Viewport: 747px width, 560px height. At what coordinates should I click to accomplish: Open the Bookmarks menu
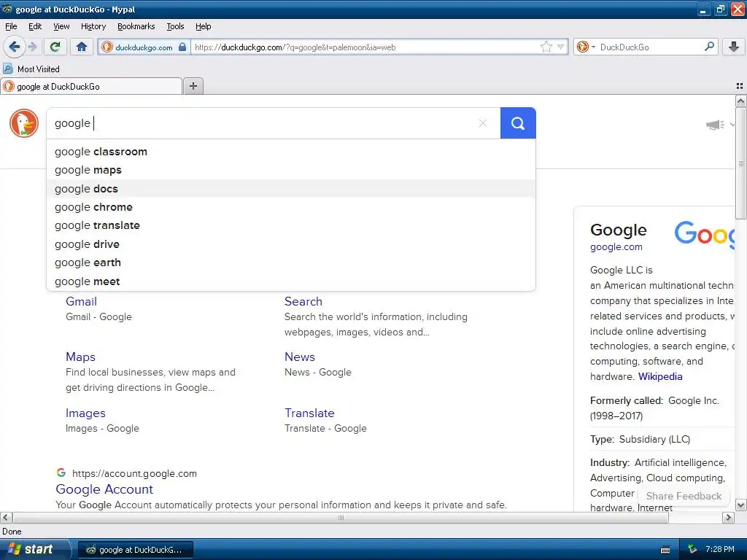(136, 26)
